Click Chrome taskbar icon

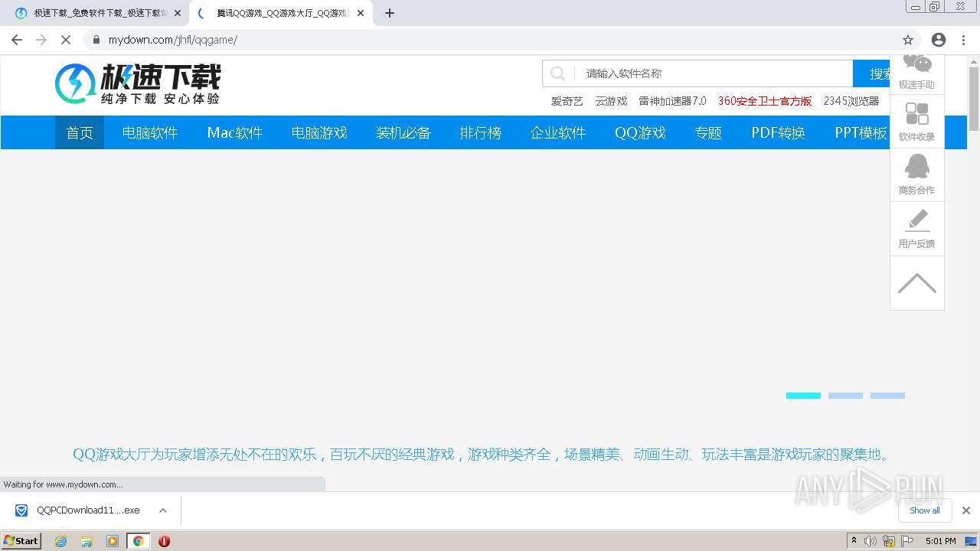[x=139, y=541]
